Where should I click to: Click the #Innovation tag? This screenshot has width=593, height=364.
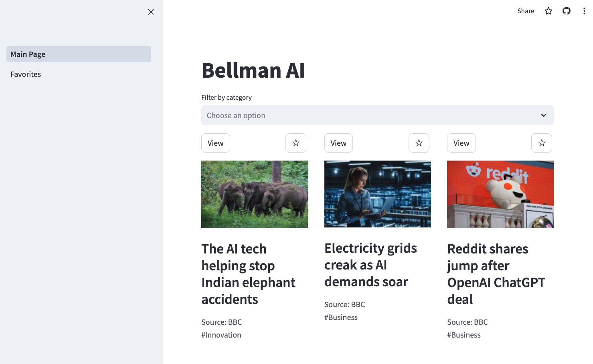[x=221, y=335]
